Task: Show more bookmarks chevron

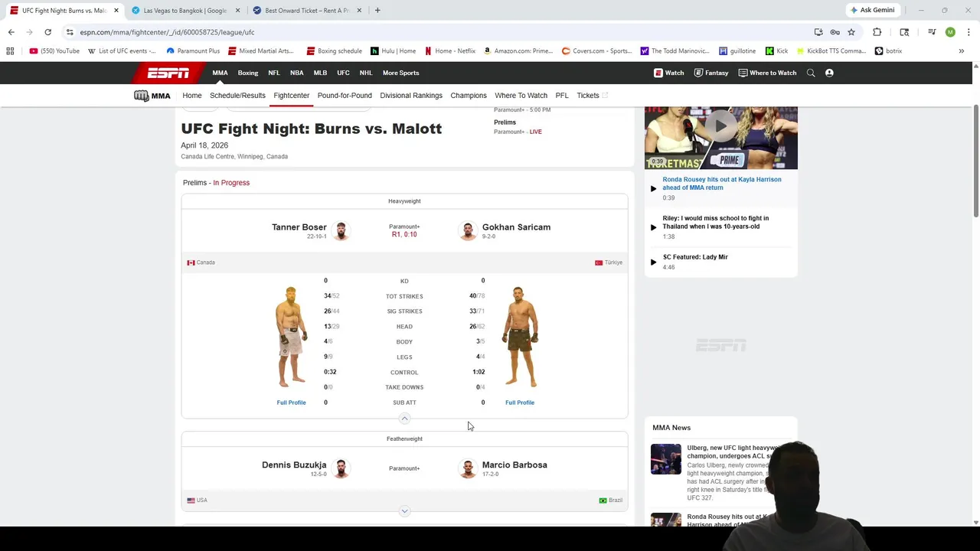Action: coord(962,51)
